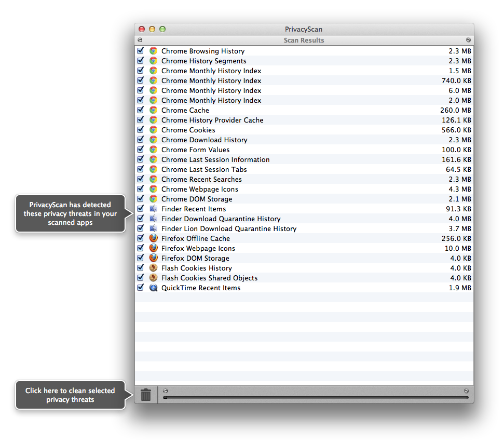The height and width of the screenshot is (445, 504).
Task: Deselect the 740.0 KB Chrome Monthly History Index checkbox
Action: 141,80
